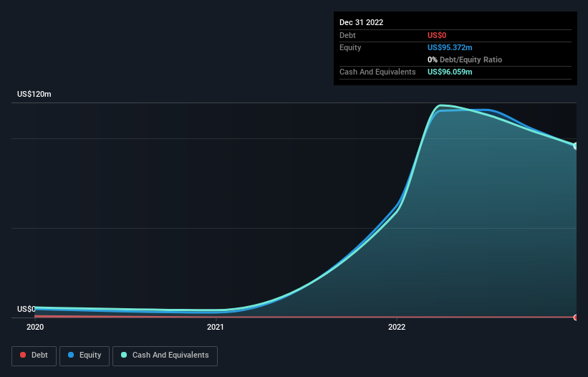Click the red Debt legend dot
Image resolution: width=588 pixels, height=377 pixels.
click(23, 355)
